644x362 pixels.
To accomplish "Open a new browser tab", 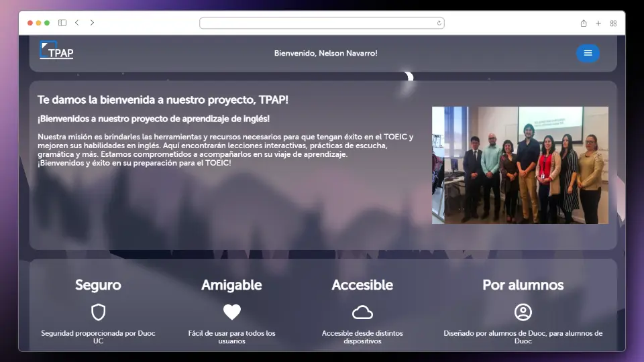I will pyautogui.click(x=598, y=23).
